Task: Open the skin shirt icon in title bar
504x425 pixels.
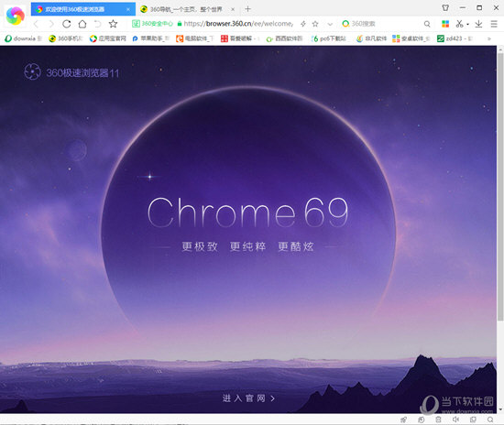Action: point(445,7)
